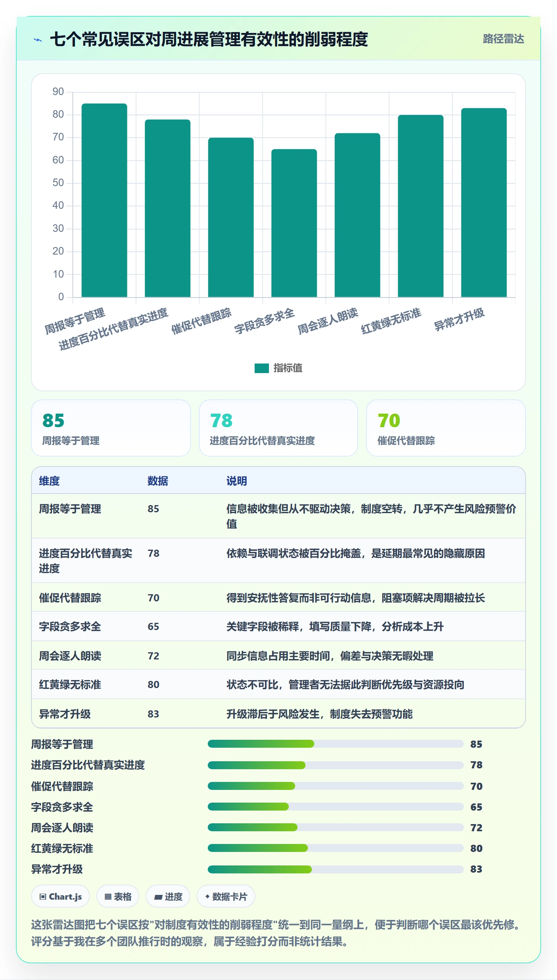Click the 数据 column header

pyautogui.click(x=158, y=481)
